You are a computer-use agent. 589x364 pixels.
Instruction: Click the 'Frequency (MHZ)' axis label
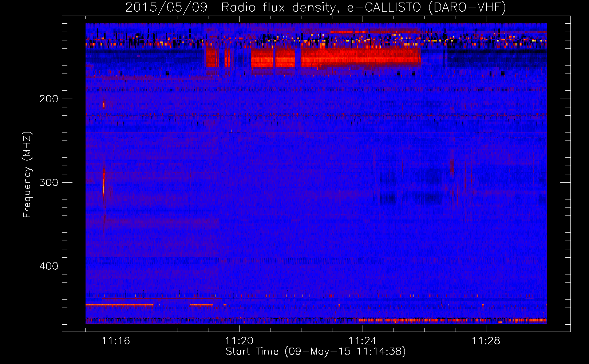27,175
